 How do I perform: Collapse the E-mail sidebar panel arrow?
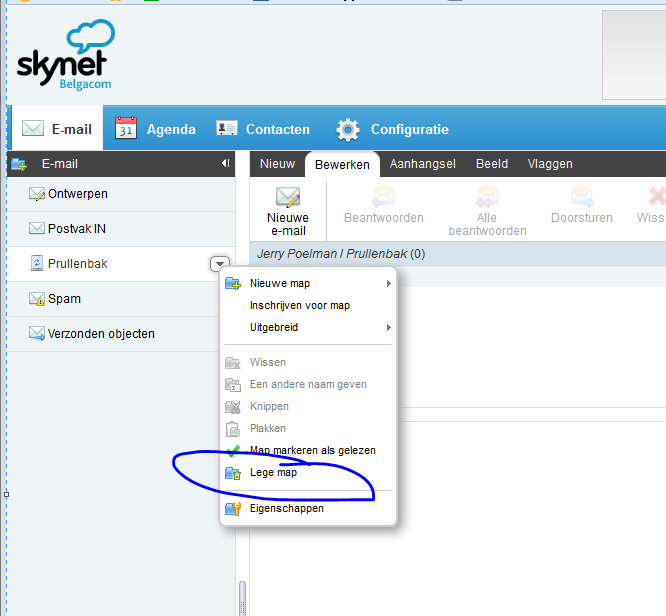click(225, 164)
